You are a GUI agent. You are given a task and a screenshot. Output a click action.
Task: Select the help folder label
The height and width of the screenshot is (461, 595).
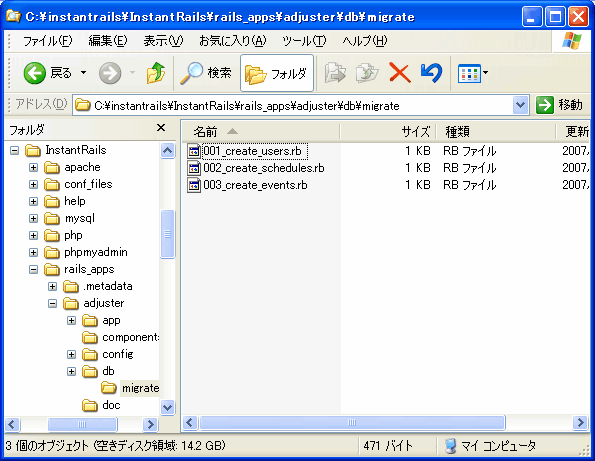click(x=75, y=201)
